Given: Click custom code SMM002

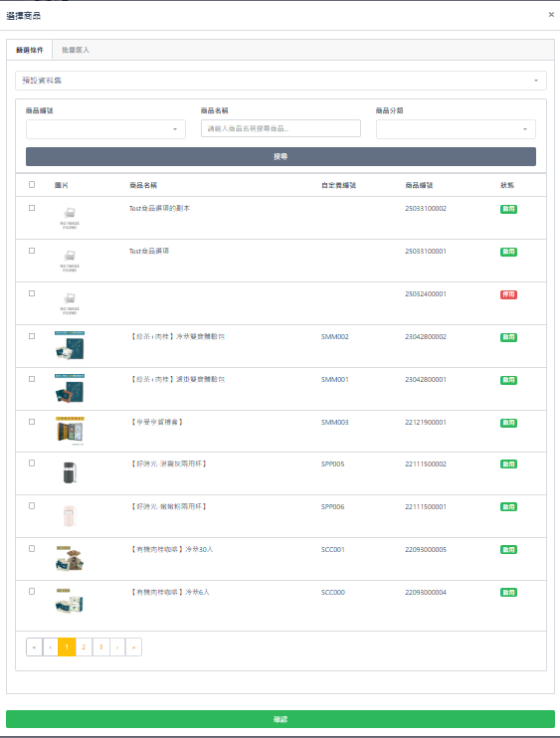Looking at the screenshot, I should pos(334,337).
